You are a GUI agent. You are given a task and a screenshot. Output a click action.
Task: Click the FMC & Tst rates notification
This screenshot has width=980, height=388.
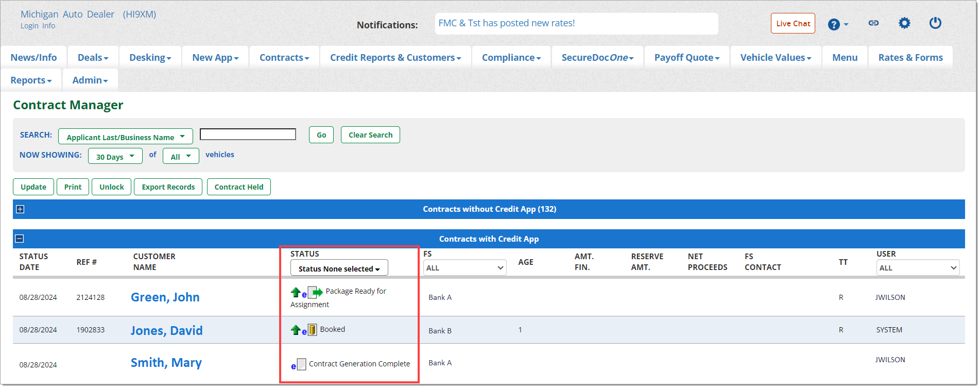pyautogui.click(x=507, y=23)
